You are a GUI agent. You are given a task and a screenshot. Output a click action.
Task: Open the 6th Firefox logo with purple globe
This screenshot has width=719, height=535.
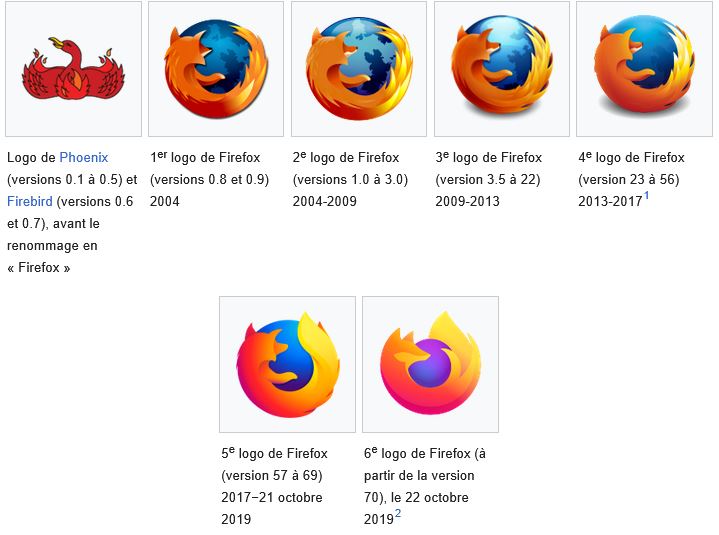431,363
